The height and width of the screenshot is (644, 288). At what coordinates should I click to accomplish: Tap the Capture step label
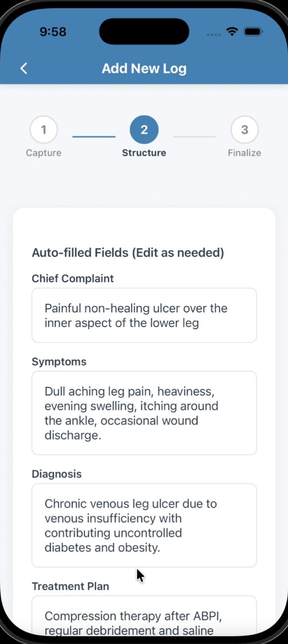pos(44,153)
